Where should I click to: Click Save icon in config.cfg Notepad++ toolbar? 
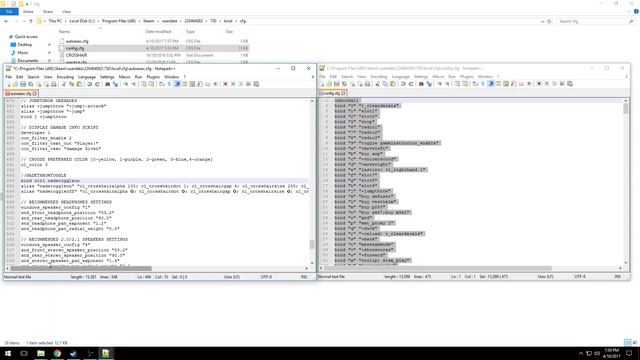[x=336, y=84]
